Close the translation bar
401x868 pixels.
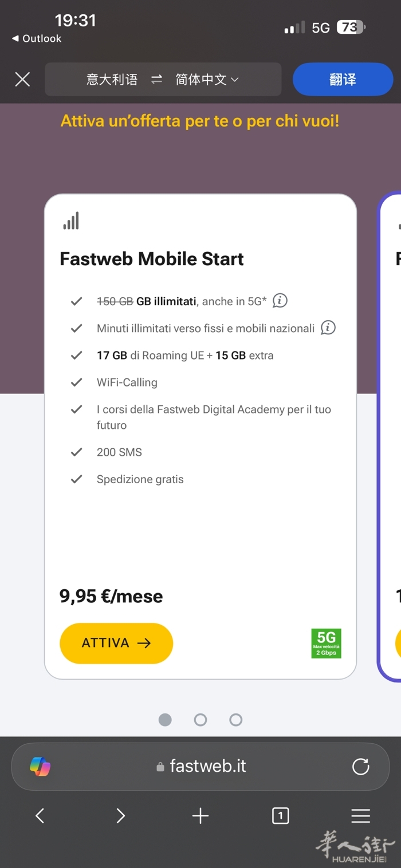click(22, 79)
